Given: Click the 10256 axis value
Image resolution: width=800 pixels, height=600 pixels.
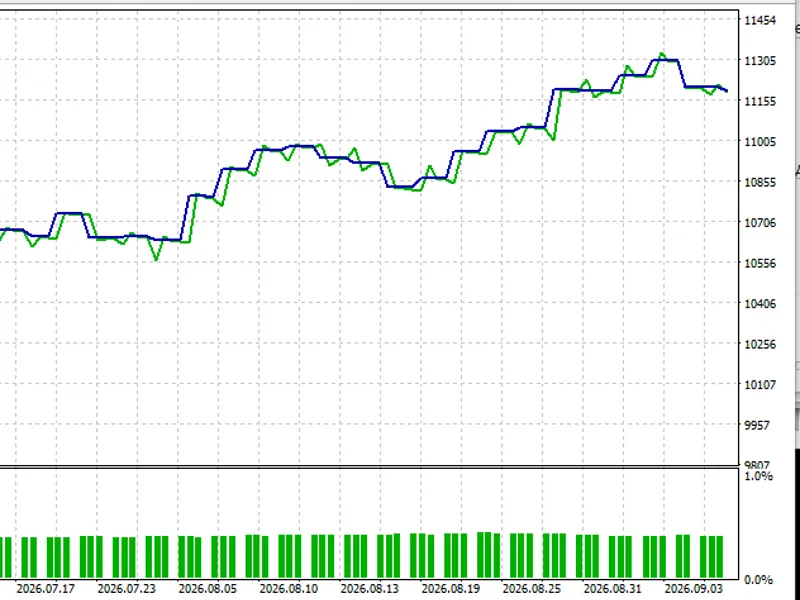Looking at the screenshot, I should point(760,344).
